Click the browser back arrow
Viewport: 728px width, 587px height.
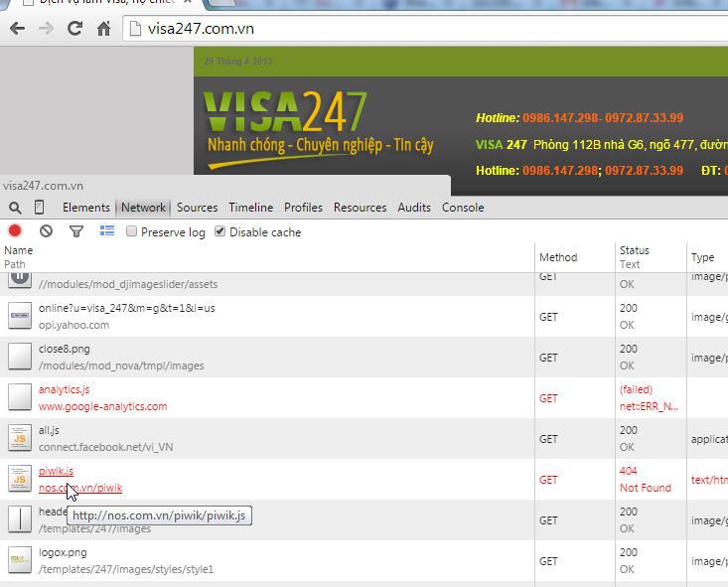[x=17, y=29]
